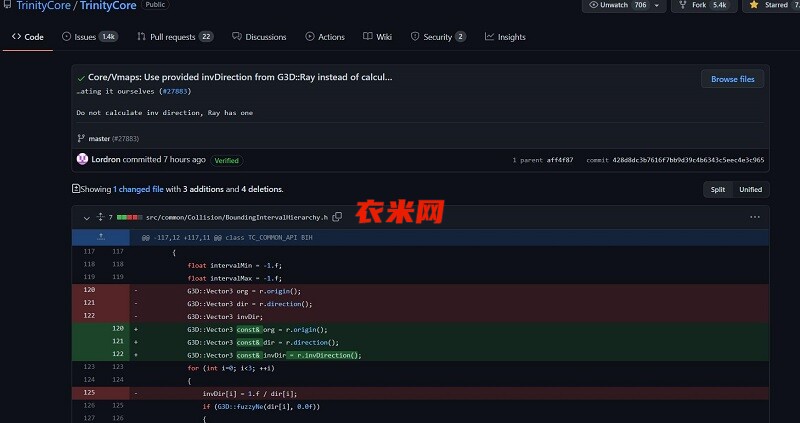
Task: Open parent commit aff4f87
Action: (560, 160)
